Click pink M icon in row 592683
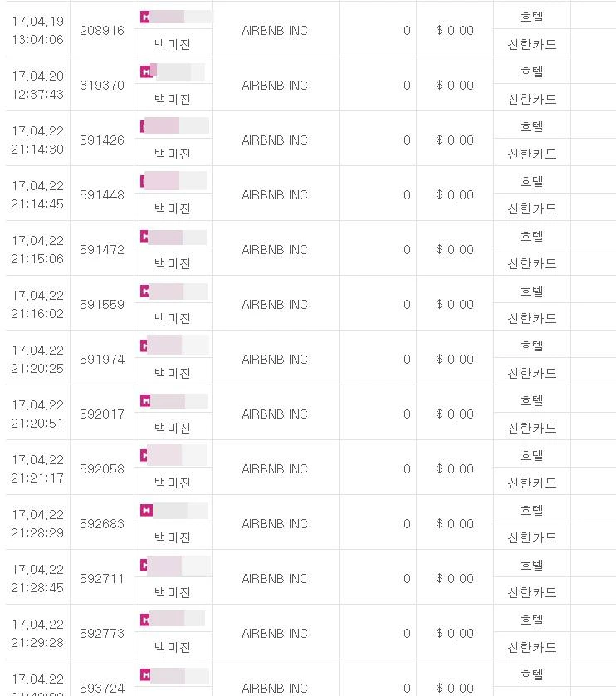The width and height of the screenshot is (616, 696). tap(146, 510)
